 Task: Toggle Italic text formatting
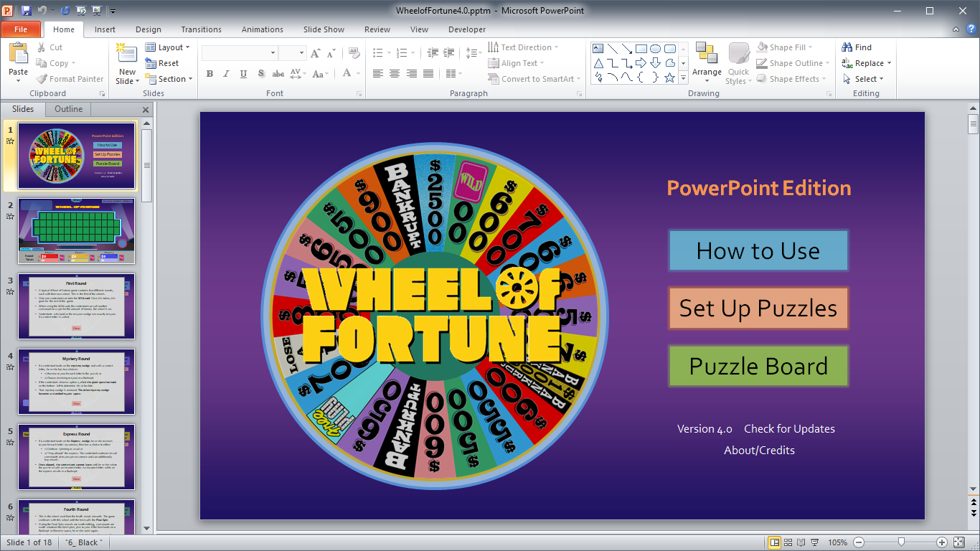pyautogui.click(x=226, y=74)
